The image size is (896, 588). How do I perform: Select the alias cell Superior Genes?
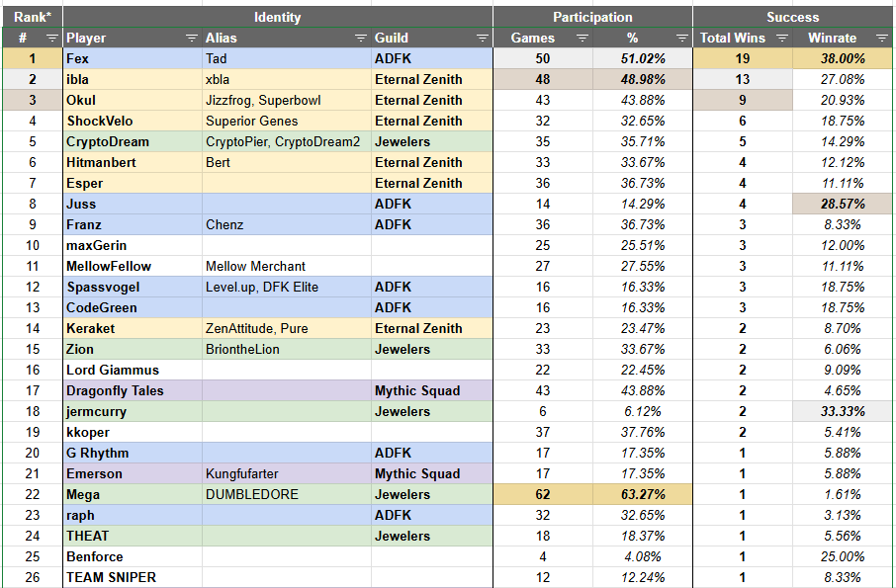[287, 121]
